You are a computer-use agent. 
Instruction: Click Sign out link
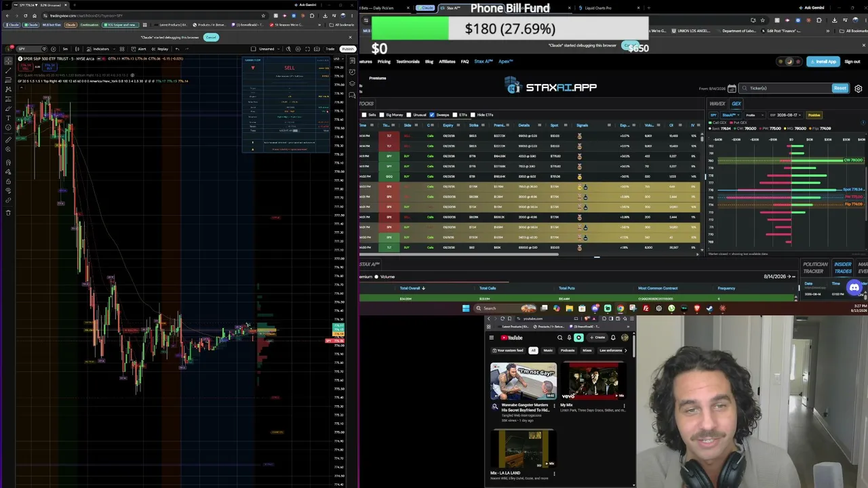pos(852,62)
